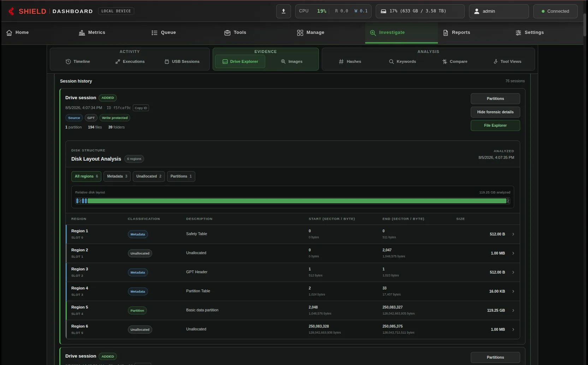Expand Region 1 Safety Table chevron
This screenshot has width=588, height=365.
click(513, 234)
